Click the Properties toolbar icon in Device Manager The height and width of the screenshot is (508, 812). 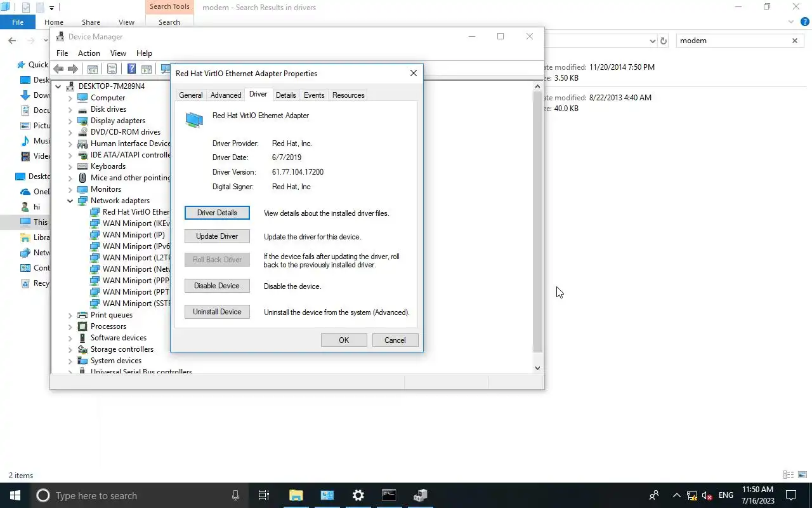(112, 69)
